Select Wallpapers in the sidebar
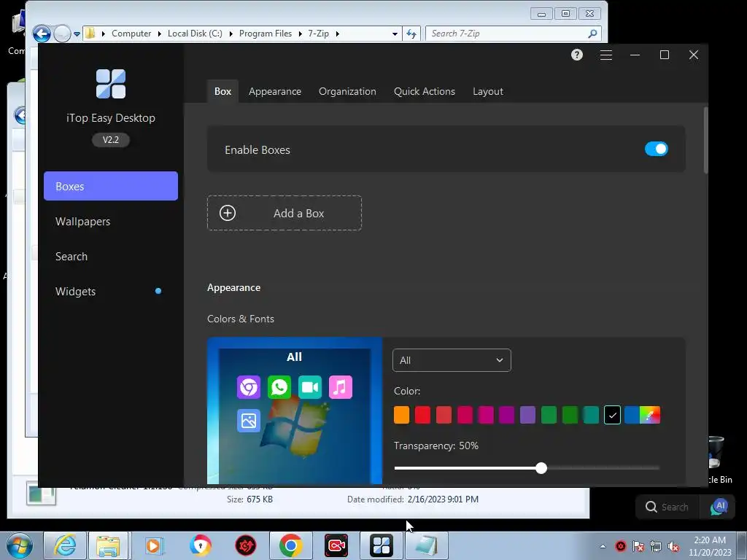 111,222
